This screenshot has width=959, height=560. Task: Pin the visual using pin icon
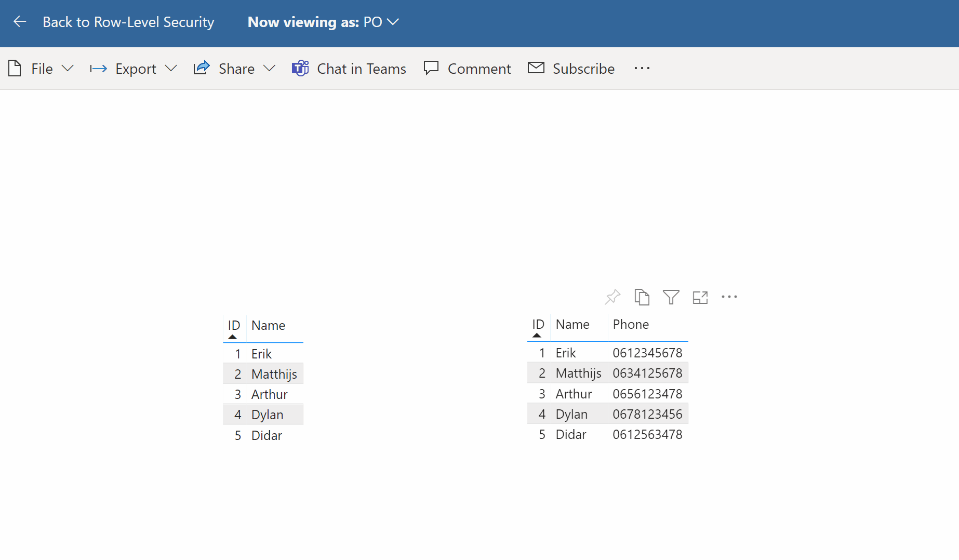(612, 297)
